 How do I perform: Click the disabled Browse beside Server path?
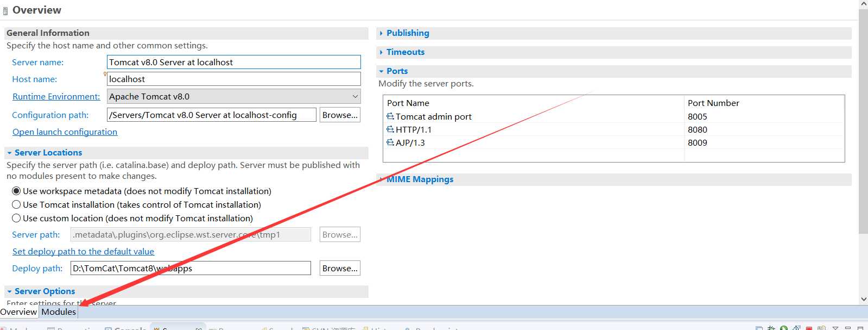340,234
